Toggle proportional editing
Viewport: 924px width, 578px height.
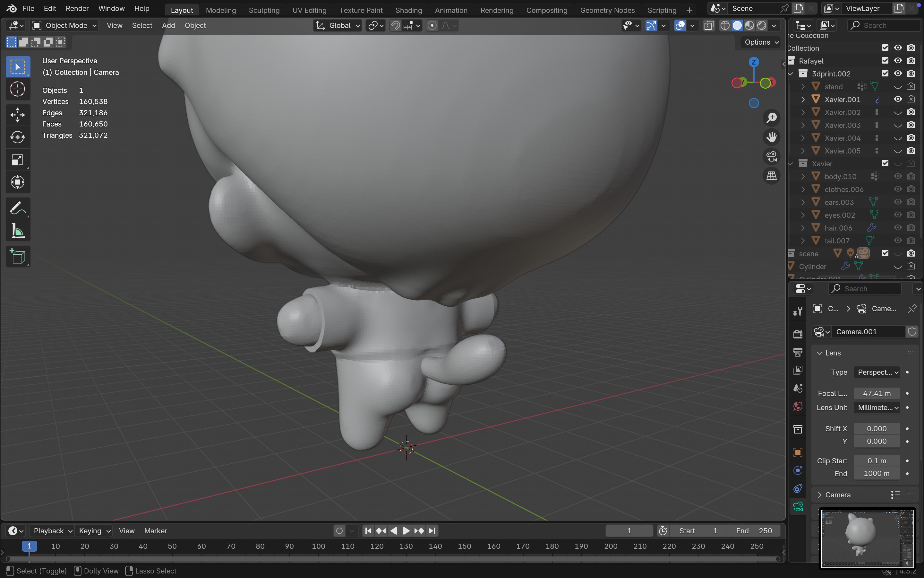coord(432,26)
